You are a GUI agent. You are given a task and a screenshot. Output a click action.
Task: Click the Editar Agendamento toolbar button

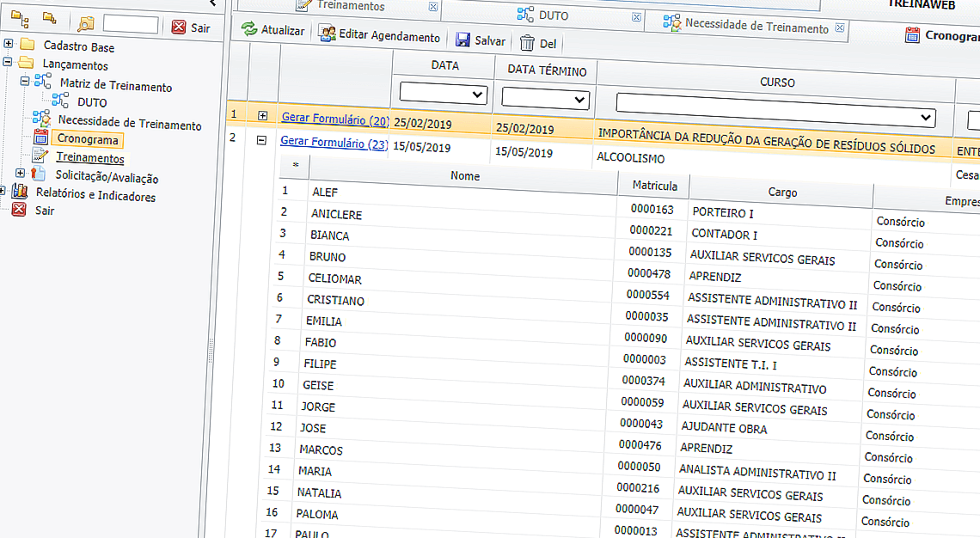coord(379,36)
